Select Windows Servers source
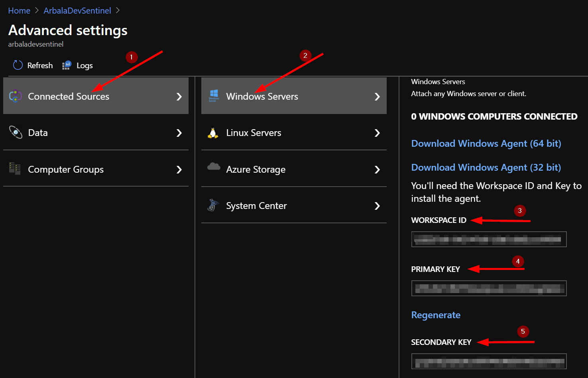 (x=294, y=96)
